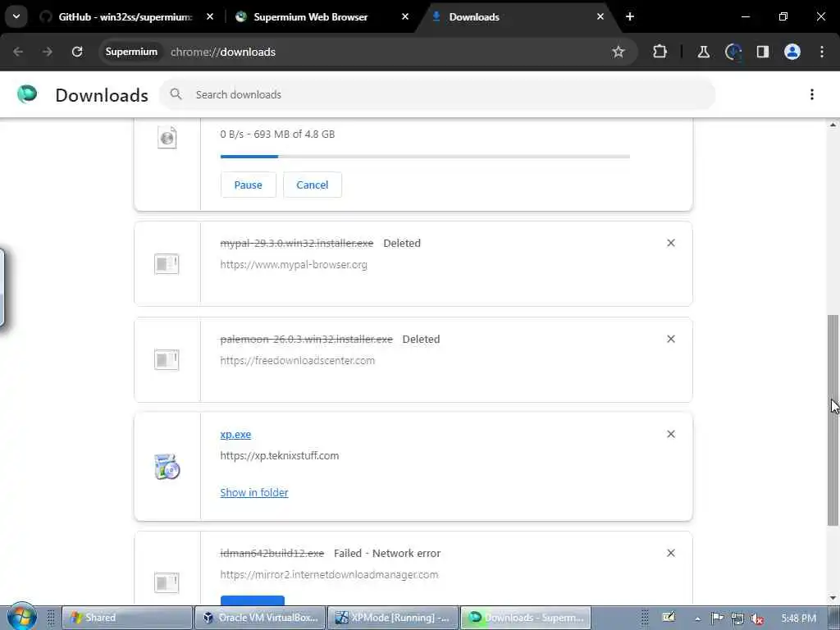Click the download progress bar
Image resolution: width=840 pixels, height=630 pixels.
(425, 157)
